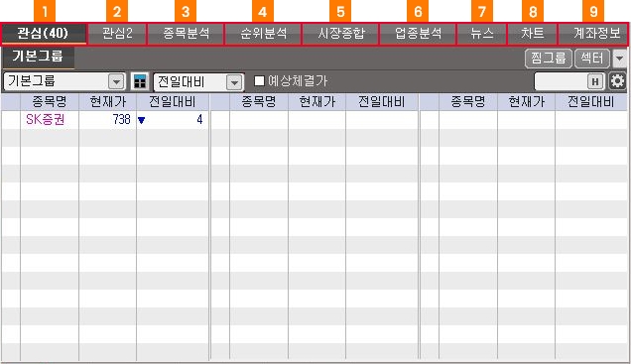Select the 시장종합 tab
This screenshot has width=631, height=364.
340,34
